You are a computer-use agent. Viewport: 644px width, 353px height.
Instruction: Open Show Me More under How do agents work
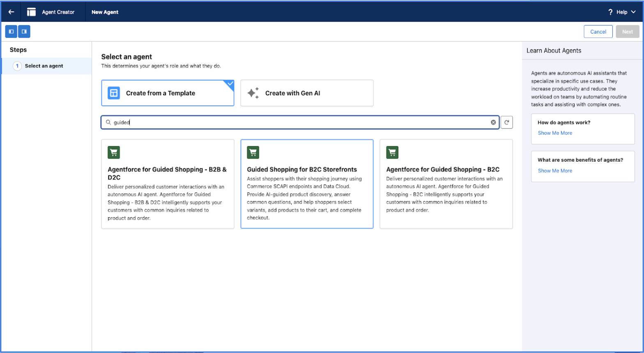[x=555, y=133]
